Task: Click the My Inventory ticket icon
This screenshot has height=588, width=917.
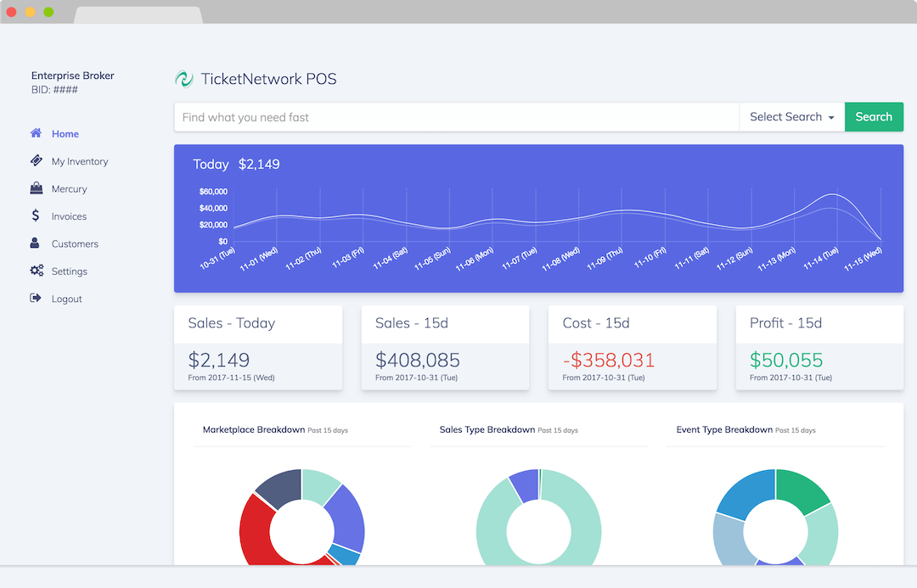Action: pos(36,160)
